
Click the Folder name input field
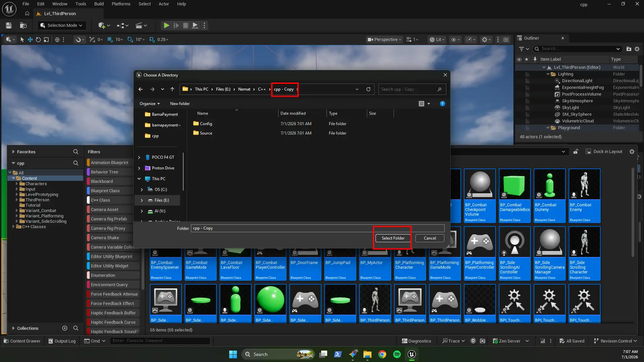tap(318, 228)
